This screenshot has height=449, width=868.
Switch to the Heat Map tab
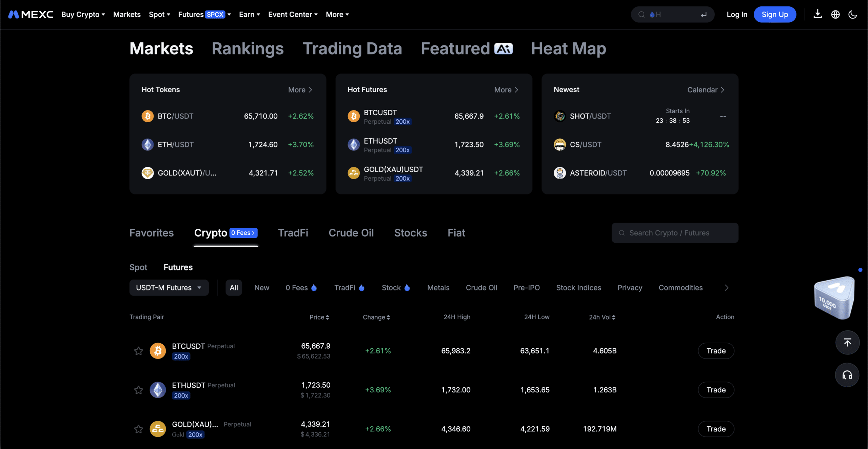click(569, 49)
